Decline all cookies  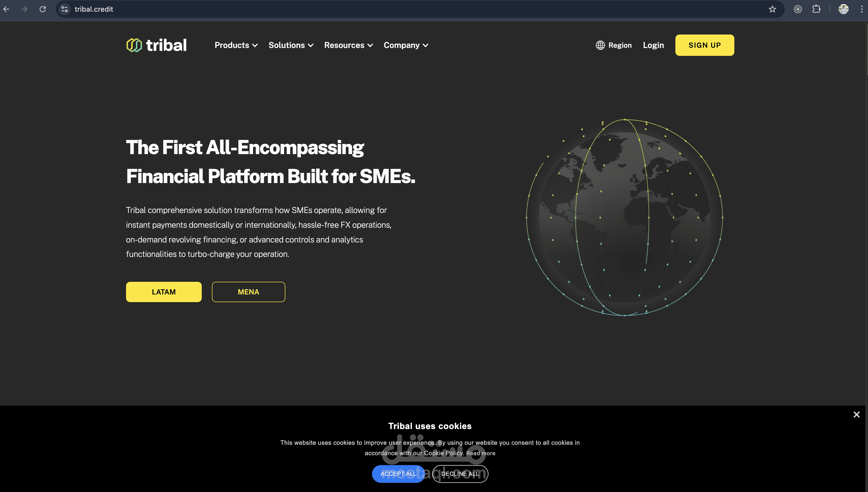coord(460,473)
